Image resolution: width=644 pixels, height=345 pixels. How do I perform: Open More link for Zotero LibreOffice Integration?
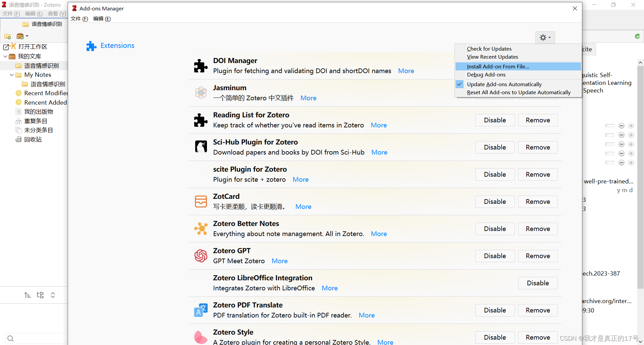click(329, 288)
